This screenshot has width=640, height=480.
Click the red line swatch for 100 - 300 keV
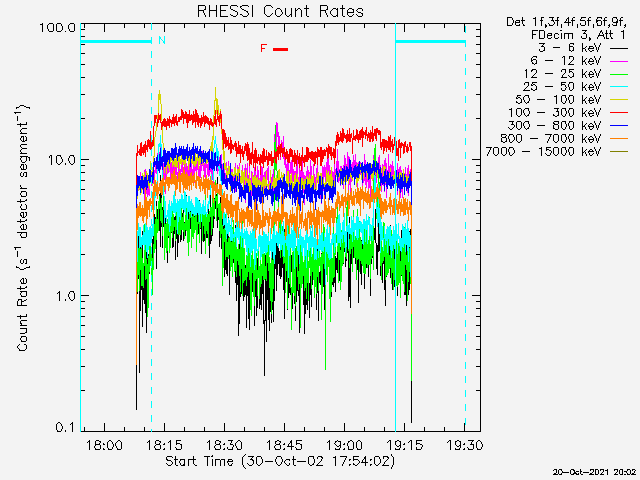click(x=619, y=113)
